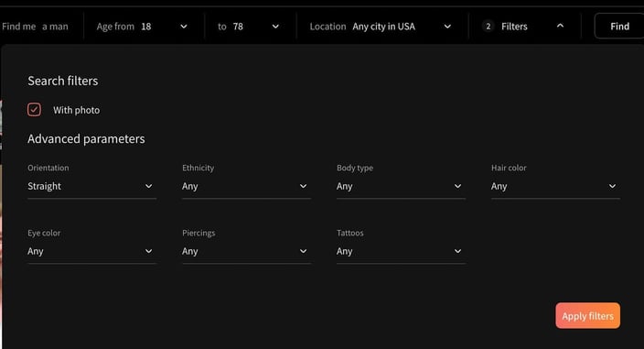Open the Eye color dropdown
The image size is (644, 349).
(91, 251)
